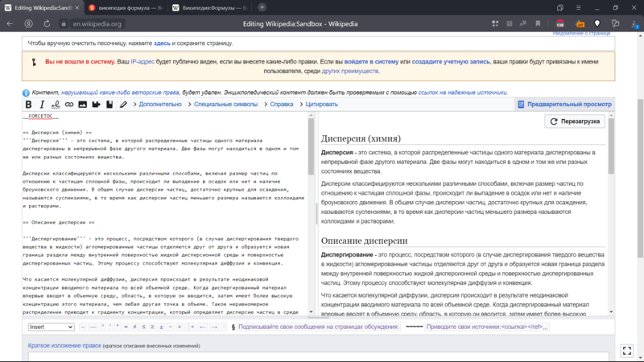The image size is (644, 362).
Task: Insert a template puzzle icon
Action: [x=96, y=105]
